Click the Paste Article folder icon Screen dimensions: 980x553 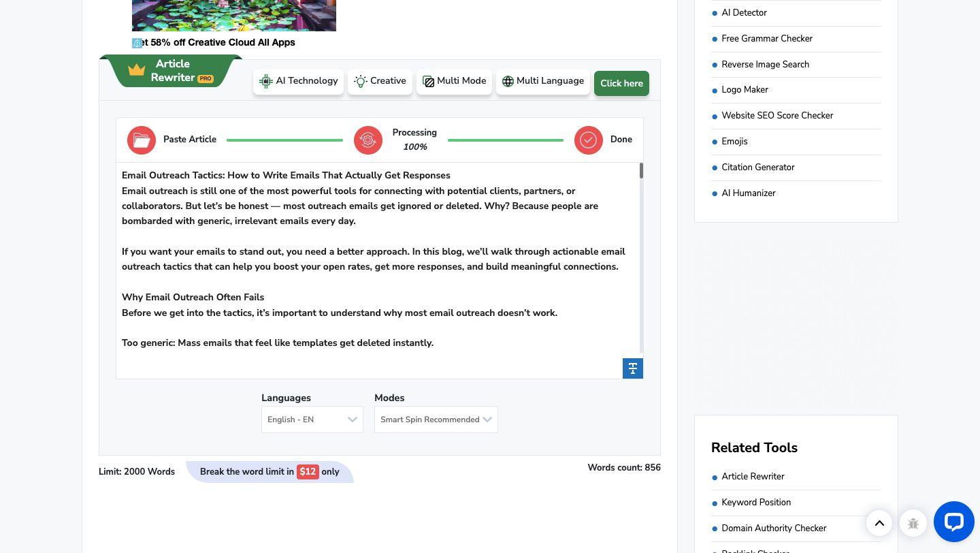142,140
